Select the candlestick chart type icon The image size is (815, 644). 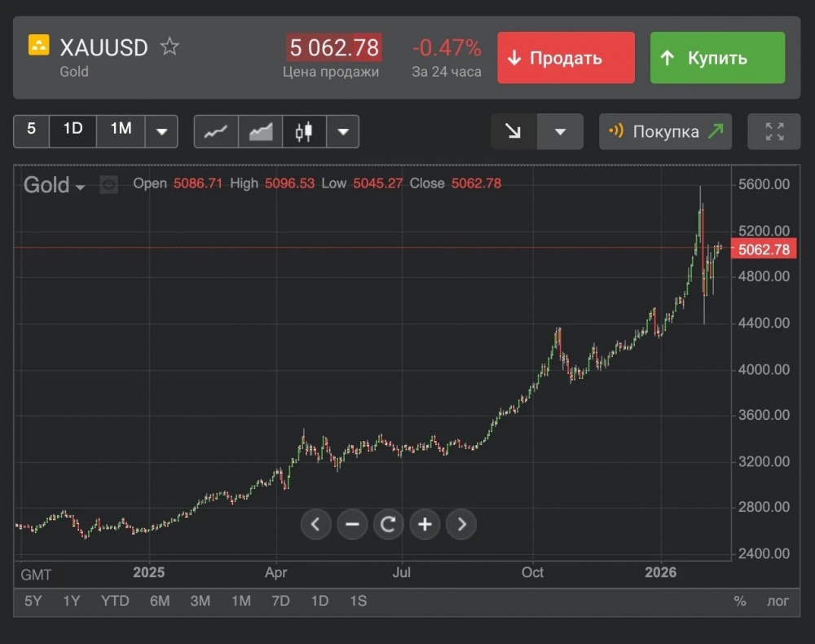click(x=304, y=131)
